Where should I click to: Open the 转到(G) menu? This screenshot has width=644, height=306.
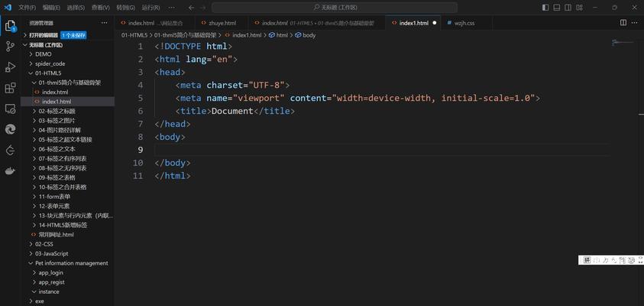125,8
